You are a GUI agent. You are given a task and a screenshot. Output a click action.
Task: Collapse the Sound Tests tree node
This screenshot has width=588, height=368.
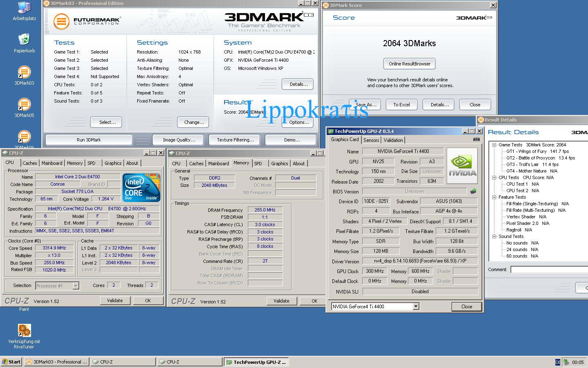tap(494, 236)
